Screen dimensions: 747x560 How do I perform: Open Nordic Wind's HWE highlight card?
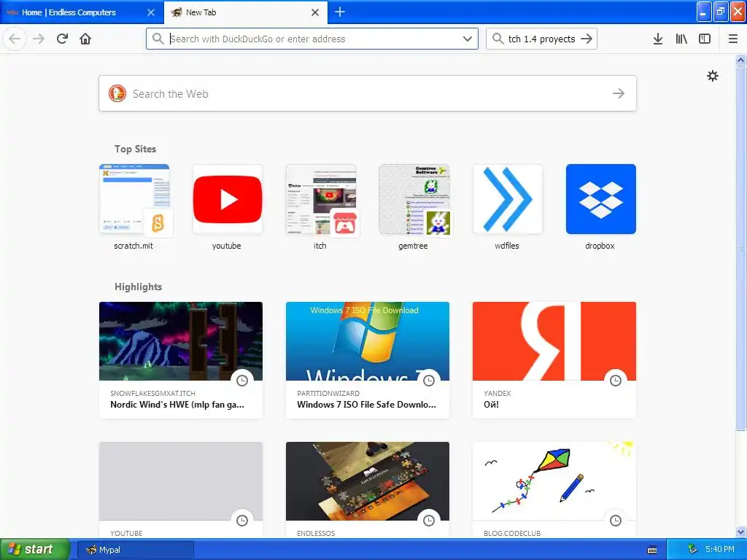tap(181, 360)
